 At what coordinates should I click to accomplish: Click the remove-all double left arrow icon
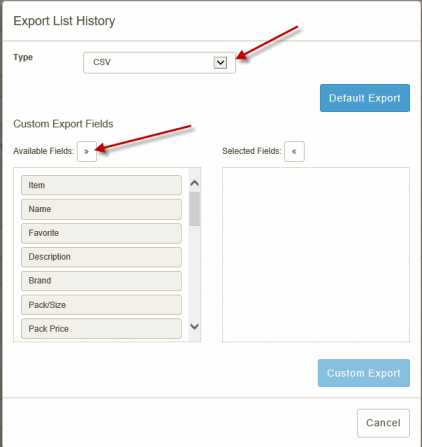[x=294, y=152]
